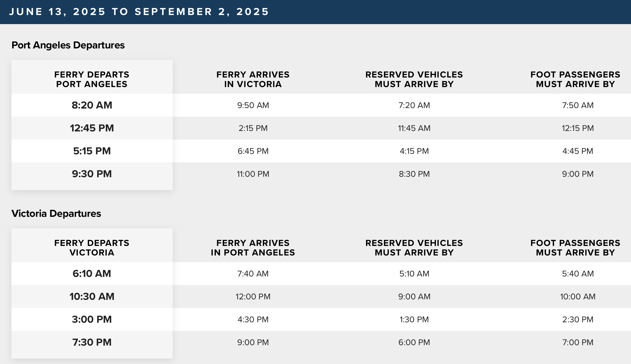This screenshot has height=364, width=631.
Task: Click the 12:15 PM foot passengers deadline
Action: coord(578,128)
